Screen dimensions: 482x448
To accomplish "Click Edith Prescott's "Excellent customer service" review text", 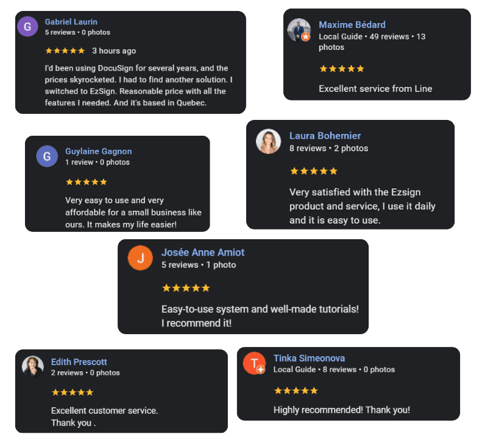I will (x=104, y=410).
